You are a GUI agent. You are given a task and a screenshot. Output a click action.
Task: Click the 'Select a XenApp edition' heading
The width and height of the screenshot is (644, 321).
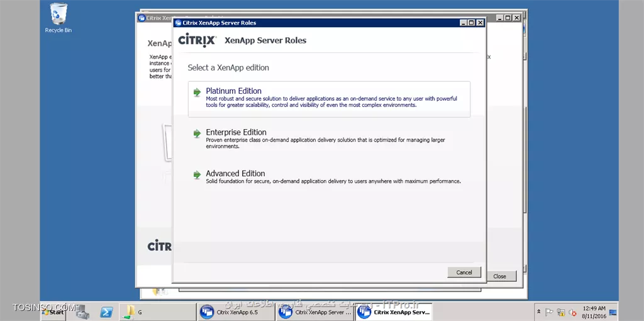pyautogui.click(x=228, y=67)
